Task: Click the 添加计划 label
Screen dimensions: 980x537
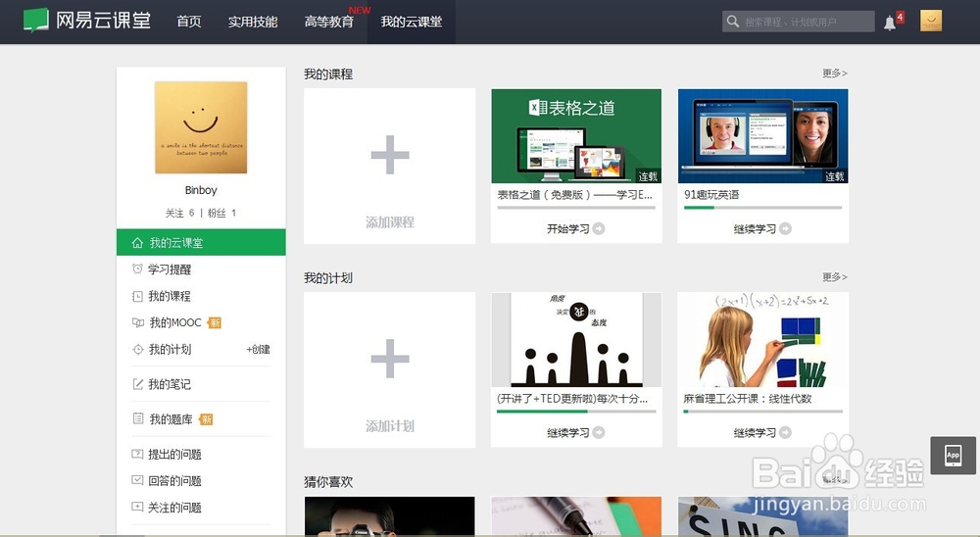Action: (x=390, y=426)
